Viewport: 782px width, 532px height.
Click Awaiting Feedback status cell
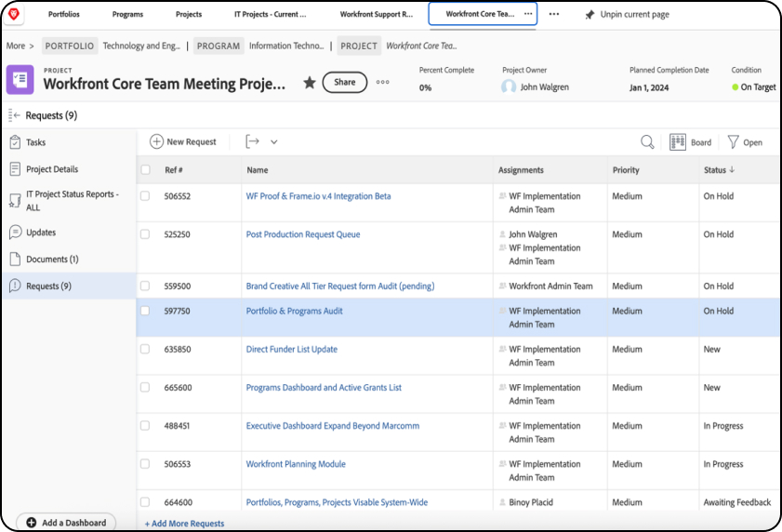(737, 502)
